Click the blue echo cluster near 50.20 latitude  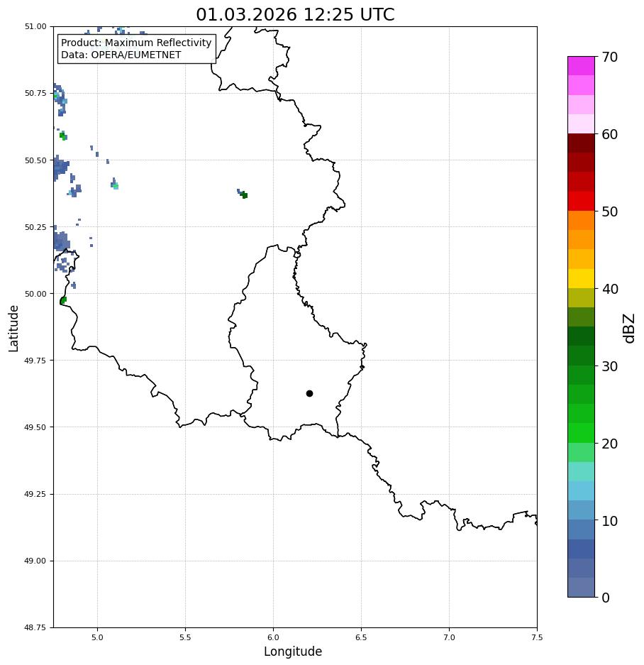click(61, 241)
